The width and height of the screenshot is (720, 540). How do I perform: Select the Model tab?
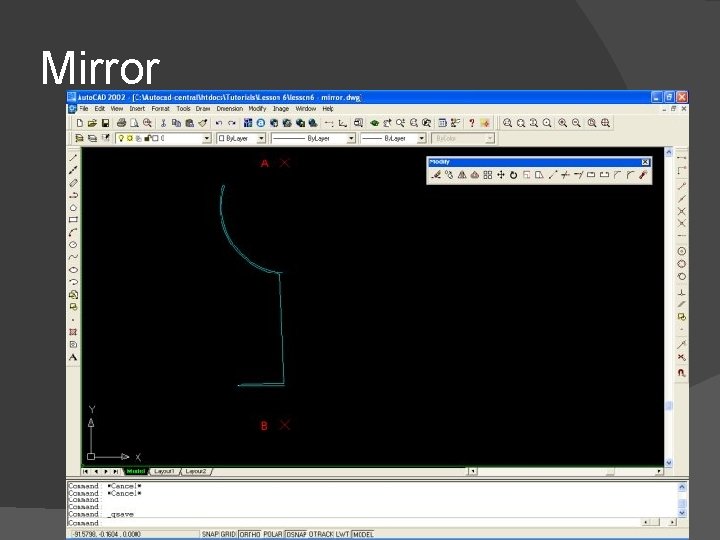coord(135,472)
